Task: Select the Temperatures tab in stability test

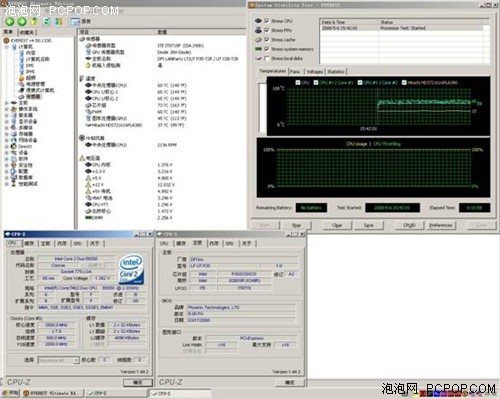Action: click(x=273, y=71)
